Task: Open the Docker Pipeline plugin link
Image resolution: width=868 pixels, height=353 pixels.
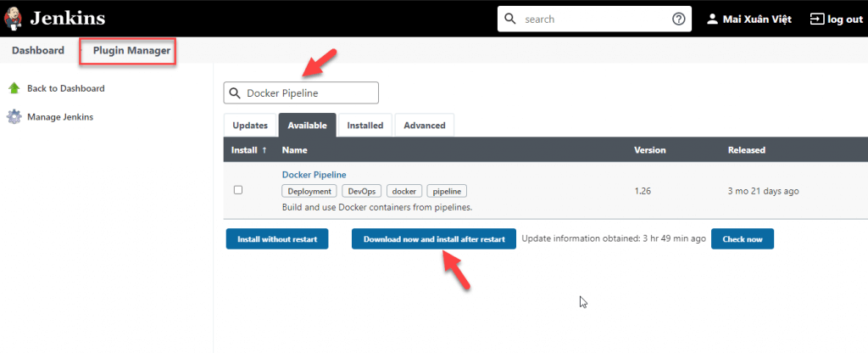Action: [x=314, y=175]
